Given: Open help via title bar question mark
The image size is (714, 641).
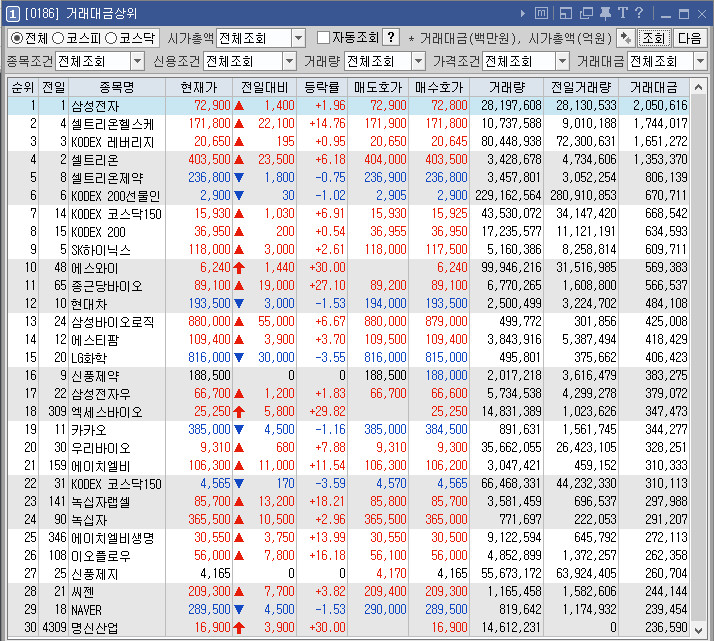Looking at the screenshot, I should [x=639, y=13].
